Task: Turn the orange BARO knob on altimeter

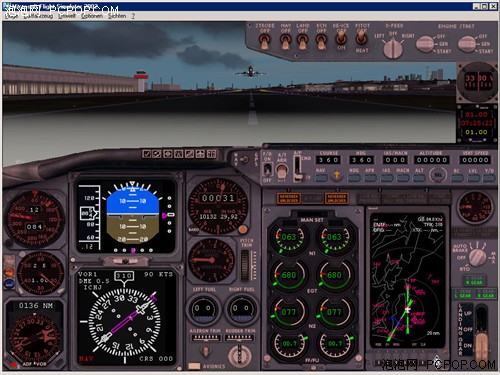Action: tap(243, 230)
